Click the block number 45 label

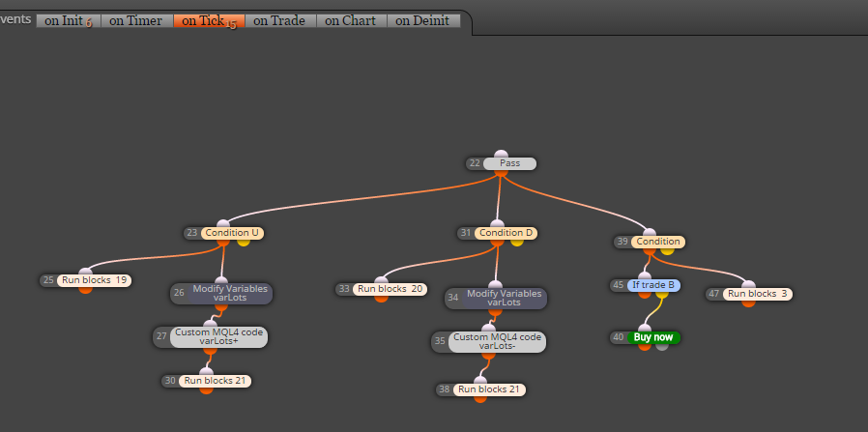(619, 285)
